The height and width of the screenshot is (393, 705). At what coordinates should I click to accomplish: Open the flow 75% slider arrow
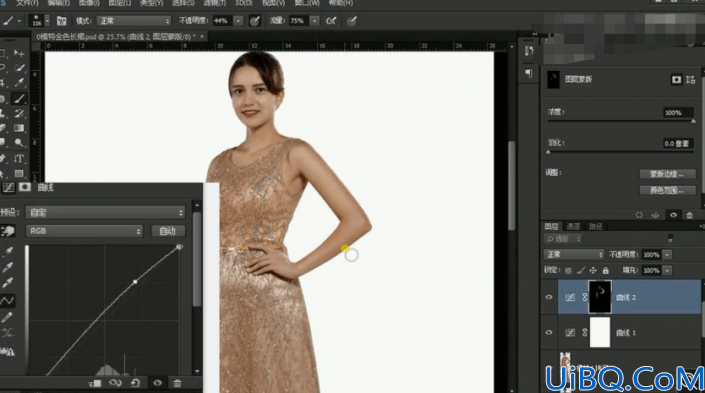click(314, 21)
